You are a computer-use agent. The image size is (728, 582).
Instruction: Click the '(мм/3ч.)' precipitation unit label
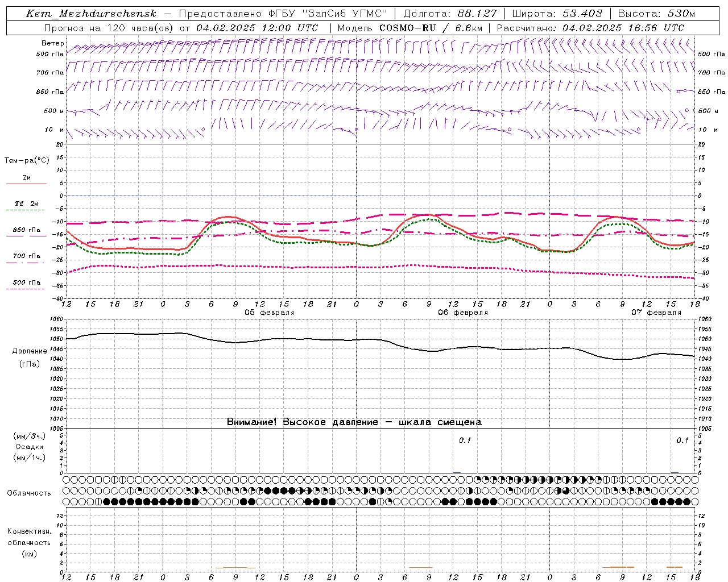click(x=30, y=436)
